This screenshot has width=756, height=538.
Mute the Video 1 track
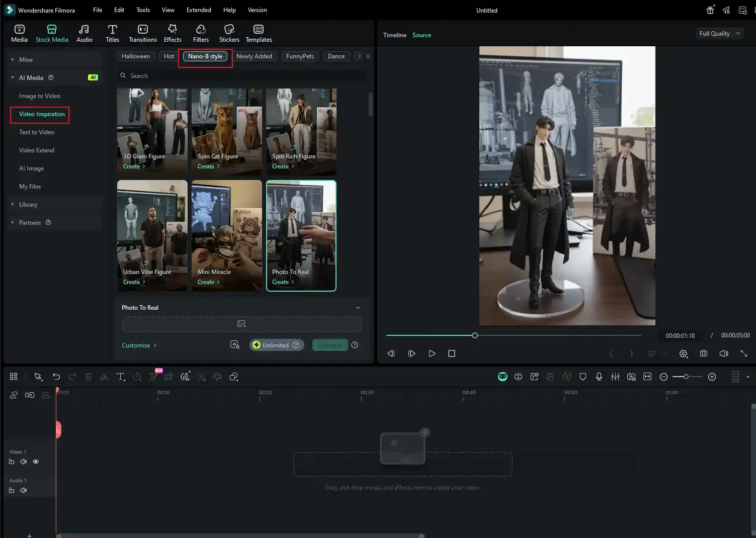(24, 462)
